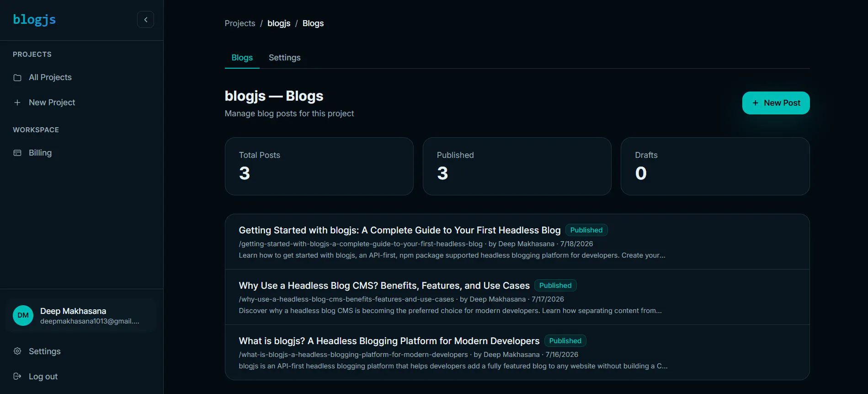Select the Published stat card
Viewport: 868px width, 394px height.
[x=517, y=167]
